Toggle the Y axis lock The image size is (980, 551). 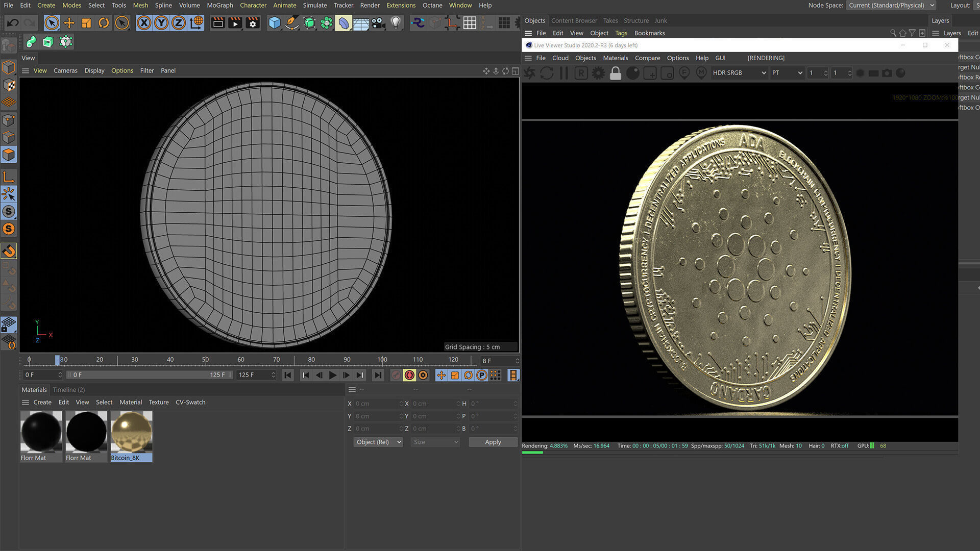tap(161, 23)
